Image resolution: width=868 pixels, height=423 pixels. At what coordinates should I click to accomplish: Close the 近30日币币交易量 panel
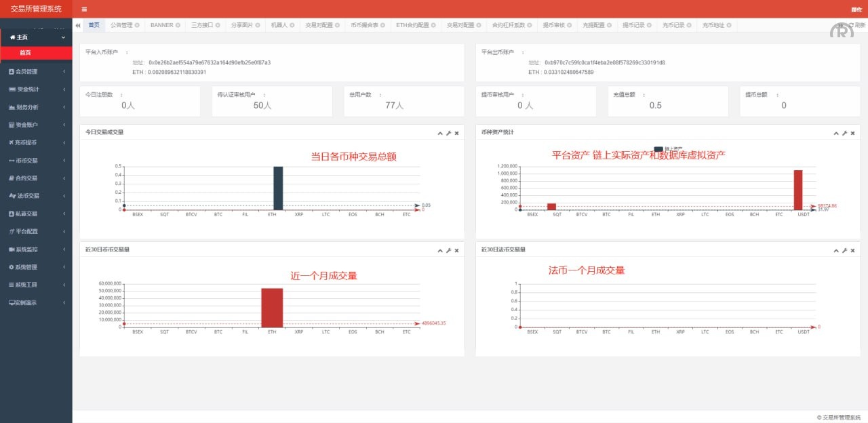click(x=456, y=250)
